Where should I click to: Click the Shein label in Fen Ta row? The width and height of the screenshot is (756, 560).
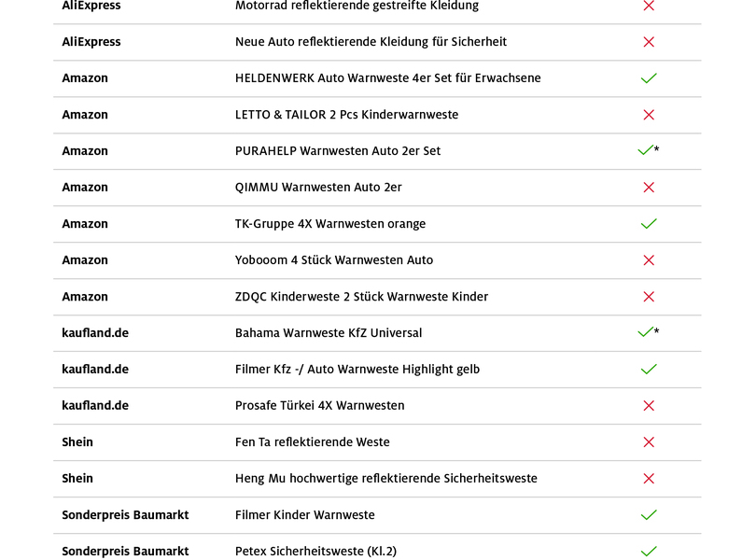[77, 442]
